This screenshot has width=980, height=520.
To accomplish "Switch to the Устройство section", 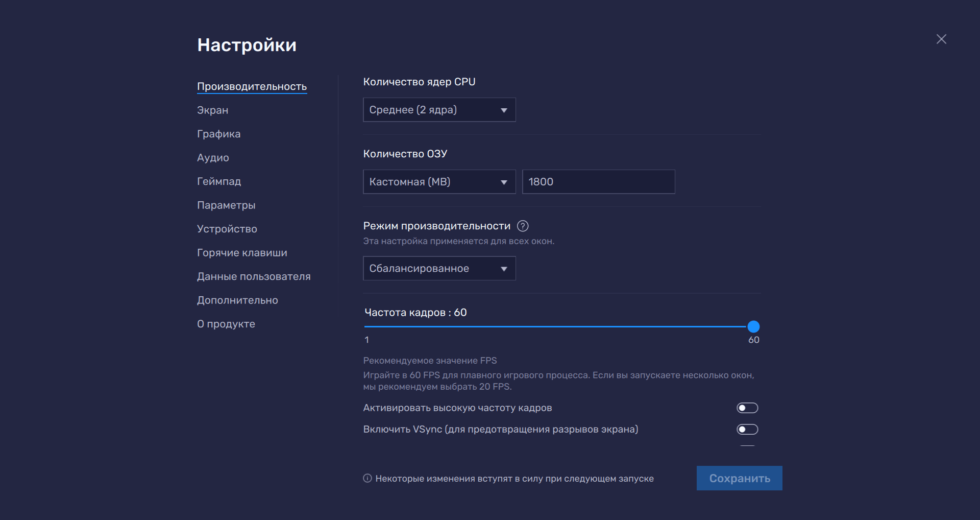I will point(227,229).
